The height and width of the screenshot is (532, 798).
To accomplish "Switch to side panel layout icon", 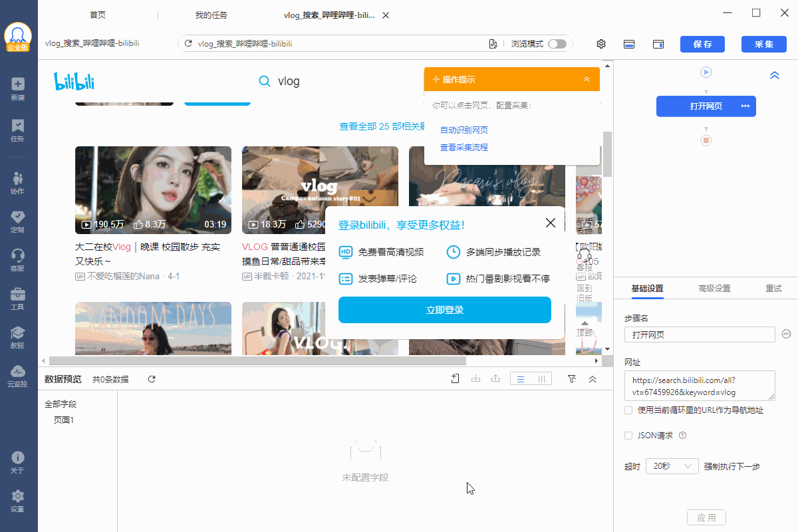I will 658,44.
